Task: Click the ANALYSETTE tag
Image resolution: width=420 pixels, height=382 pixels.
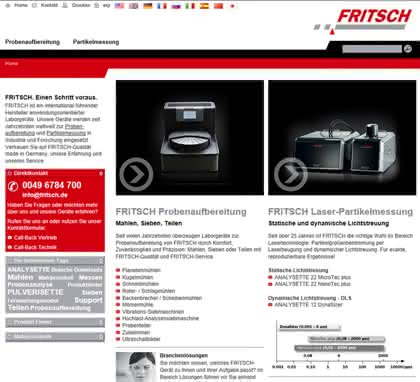Action: 28,269
